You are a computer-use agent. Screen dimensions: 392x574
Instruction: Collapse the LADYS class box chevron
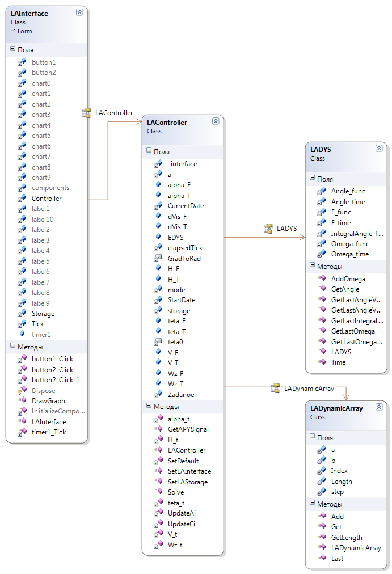click(x=378, y=148)
